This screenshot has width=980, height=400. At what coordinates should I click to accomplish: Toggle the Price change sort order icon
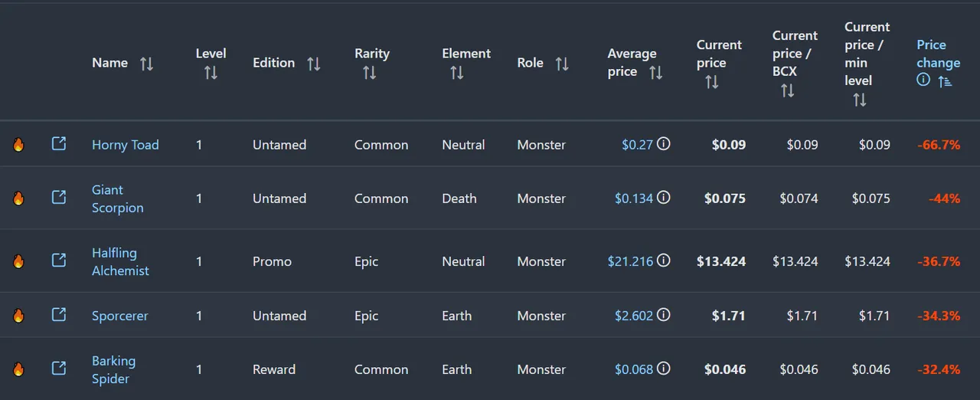945,80
